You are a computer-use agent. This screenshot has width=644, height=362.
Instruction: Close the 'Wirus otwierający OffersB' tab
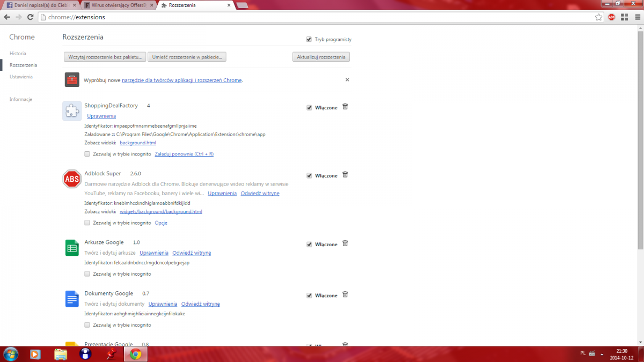[x=151, y=5]
